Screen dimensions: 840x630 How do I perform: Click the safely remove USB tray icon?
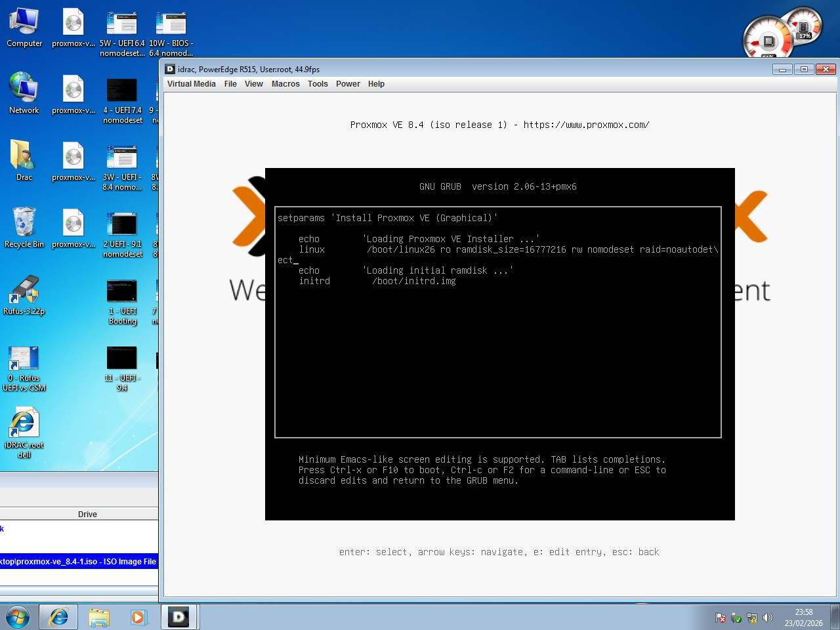click(x=735, y=618)
